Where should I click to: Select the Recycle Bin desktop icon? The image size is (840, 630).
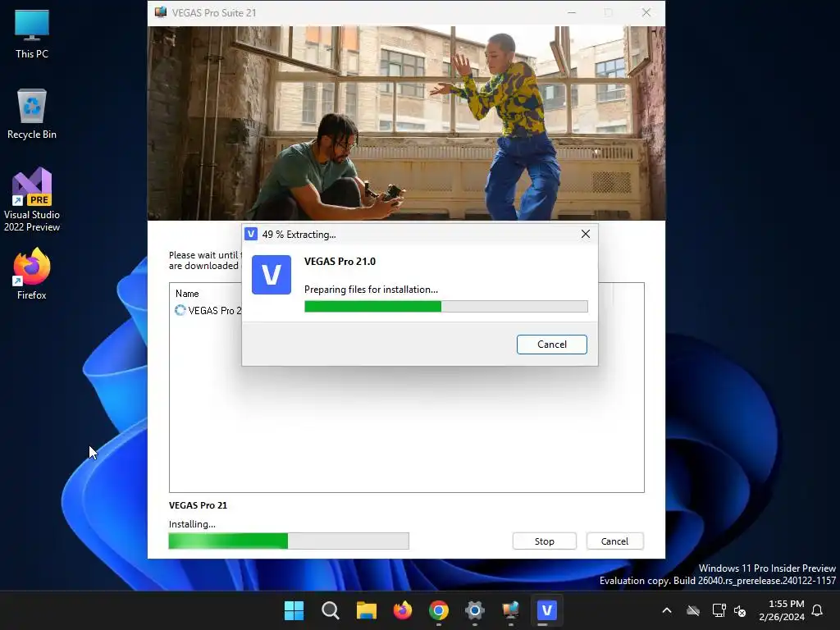32,114
